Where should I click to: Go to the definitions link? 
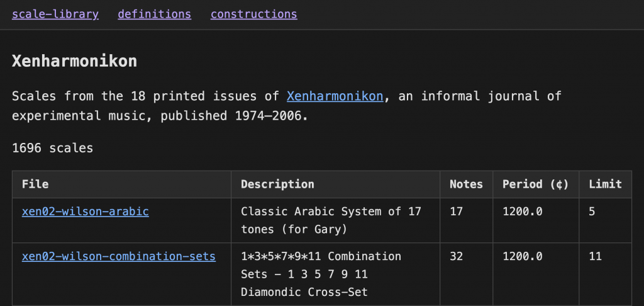155,14
